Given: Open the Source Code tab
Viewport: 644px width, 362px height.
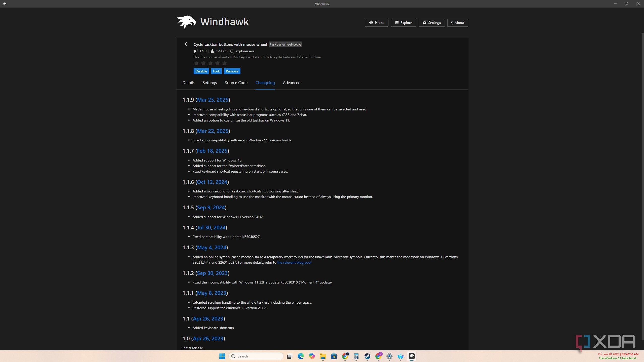Looking at the screenshot, I should [x=236, y=83].
